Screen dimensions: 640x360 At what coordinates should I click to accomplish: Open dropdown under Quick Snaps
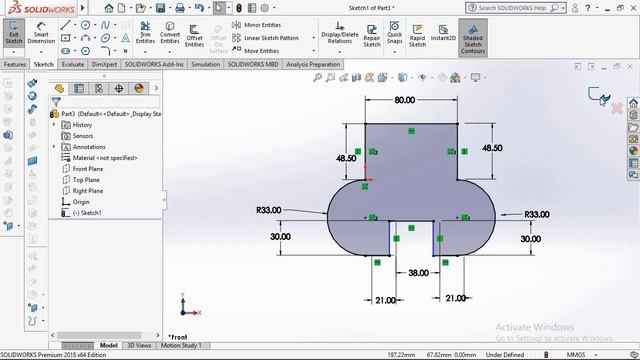394,52
